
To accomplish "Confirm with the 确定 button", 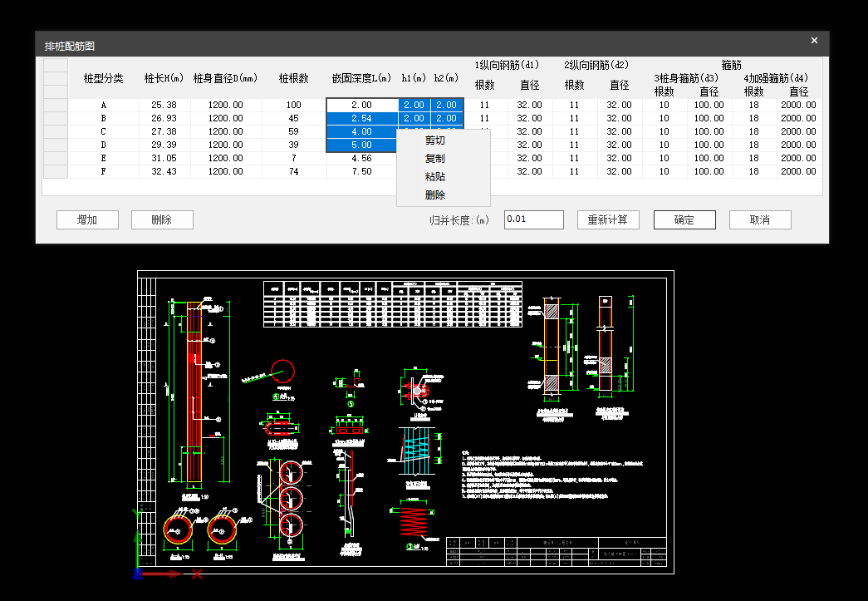I will coord(684,219).
